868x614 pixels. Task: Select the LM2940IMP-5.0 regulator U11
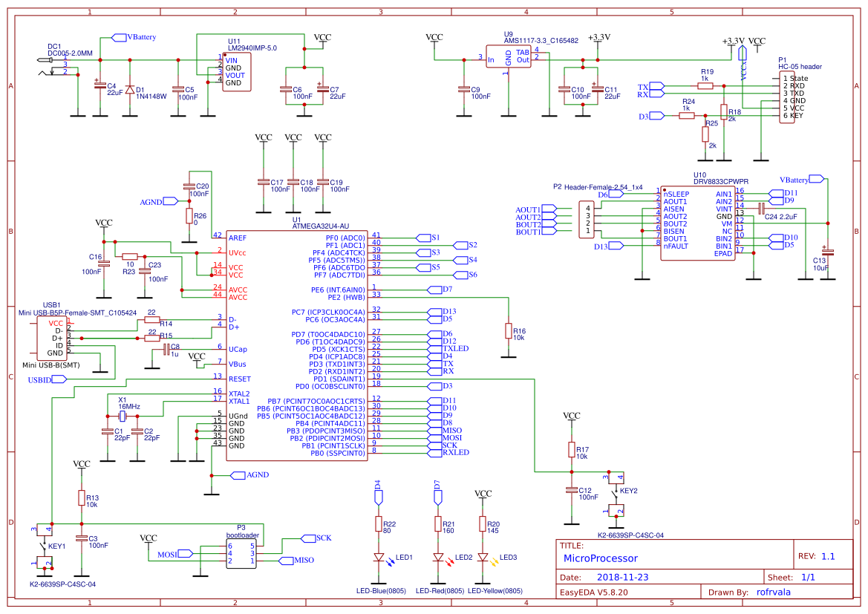coord(236,71)
